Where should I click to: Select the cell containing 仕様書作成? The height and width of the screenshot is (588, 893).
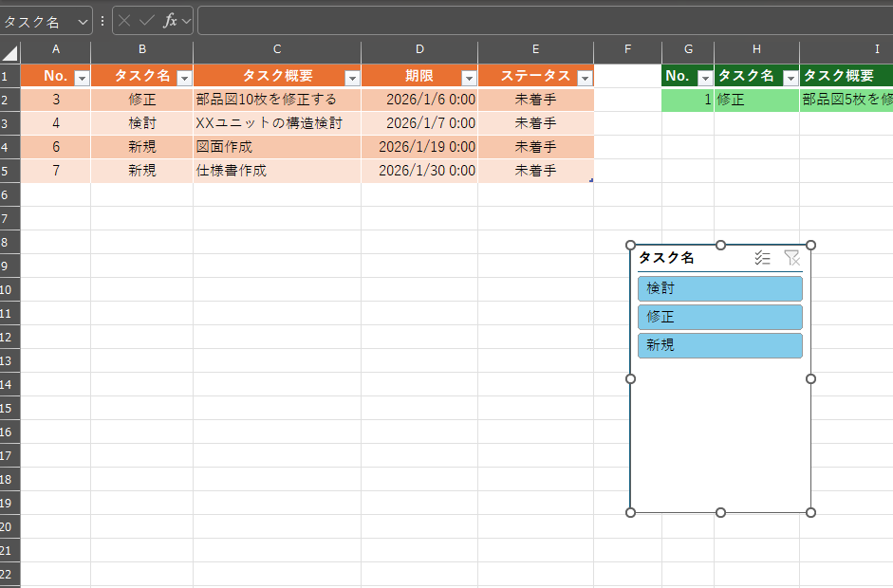pyautogui.click(x=276, y=171)
